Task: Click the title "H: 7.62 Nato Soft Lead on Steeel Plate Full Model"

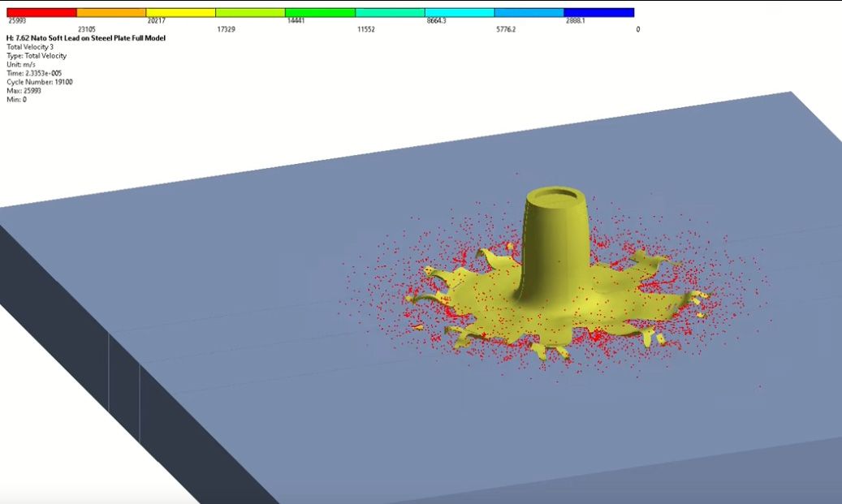Action: pos(86,38)
